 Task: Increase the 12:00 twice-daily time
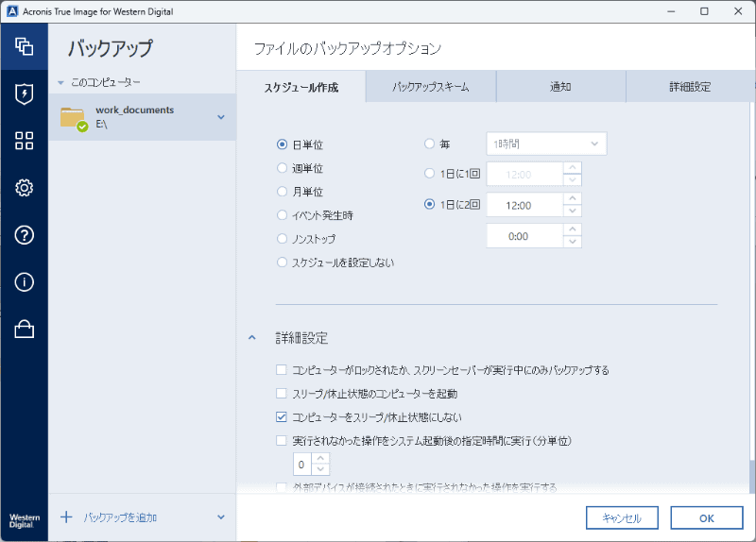pos(573,198)
